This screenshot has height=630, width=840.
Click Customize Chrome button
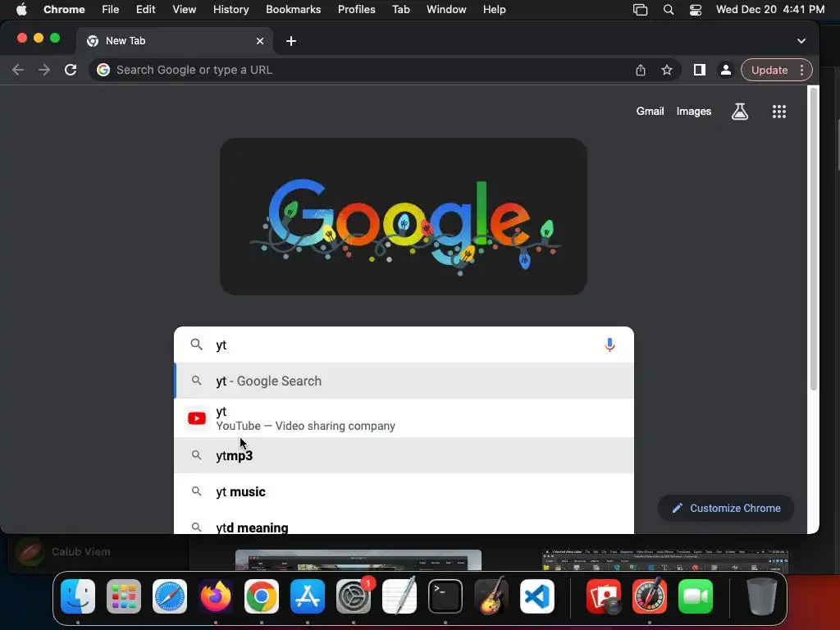pyautogui.click(x=725, y=508)
